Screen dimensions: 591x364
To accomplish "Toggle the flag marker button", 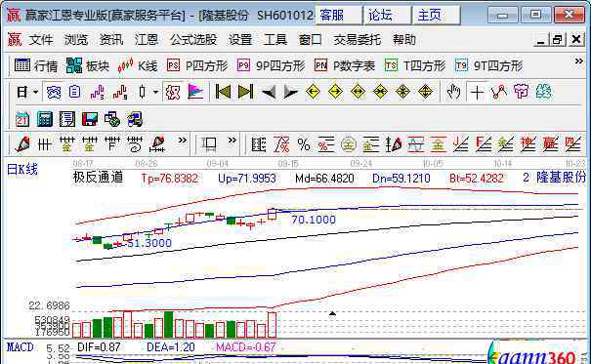I will click(x=195, y=92).
